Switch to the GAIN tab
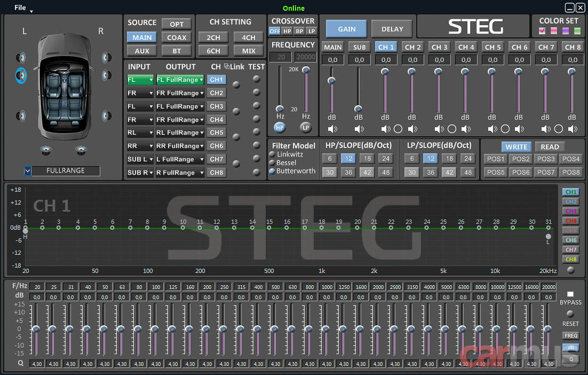Viewport: 588px width, 375px height. (346, 29)
